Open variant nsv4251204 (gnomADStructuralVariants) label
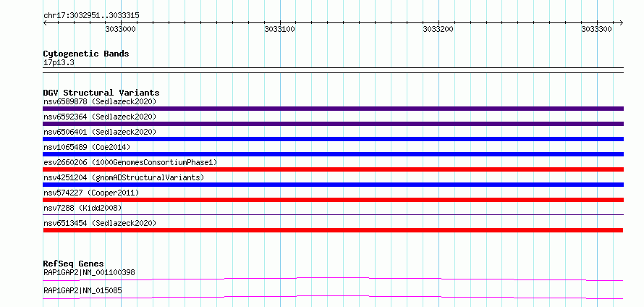 pos(124,177)
